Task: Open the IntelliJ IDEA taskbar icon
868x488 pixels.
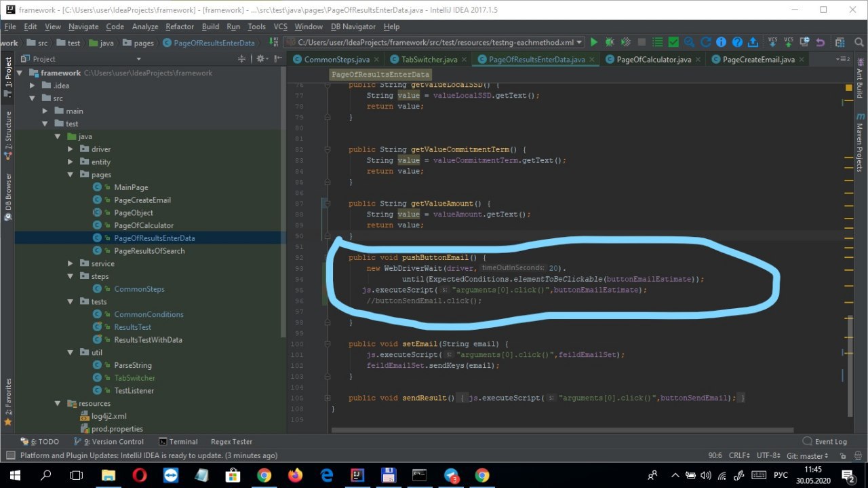Action: [x=357, y=475]
